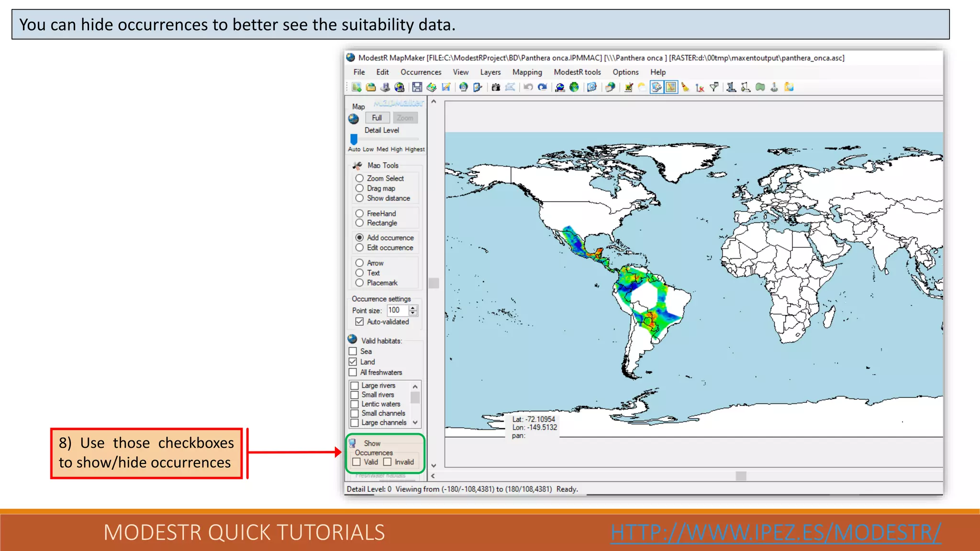Click the Map Tools wrench icon
This screenshot has width=980, height=551.
[357, 165]
